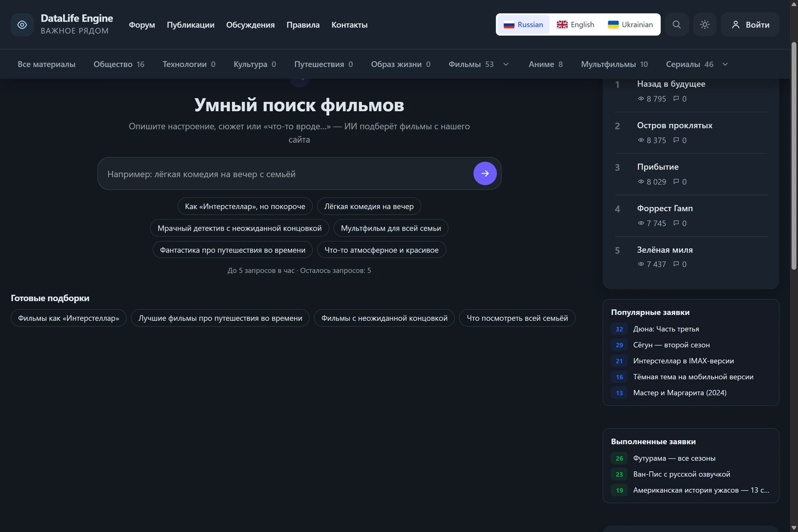Click the DataLife Engine eye logo icon

[22, 24]
